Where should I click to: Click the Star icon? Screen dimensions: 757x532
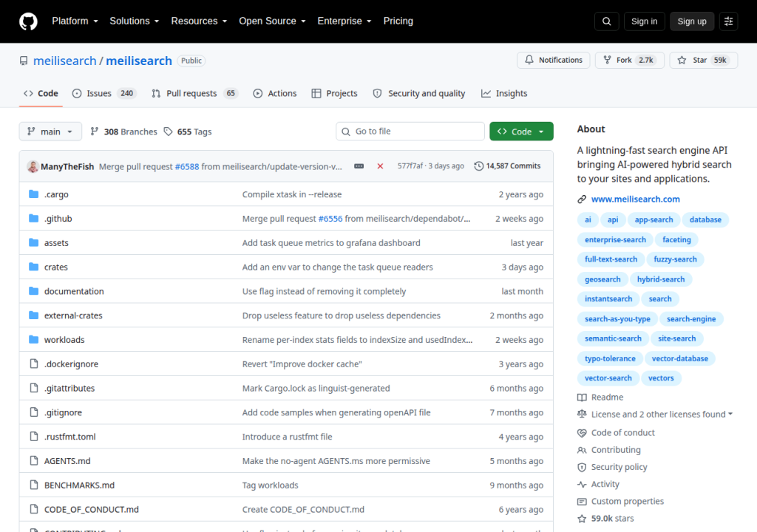point(682,60)
